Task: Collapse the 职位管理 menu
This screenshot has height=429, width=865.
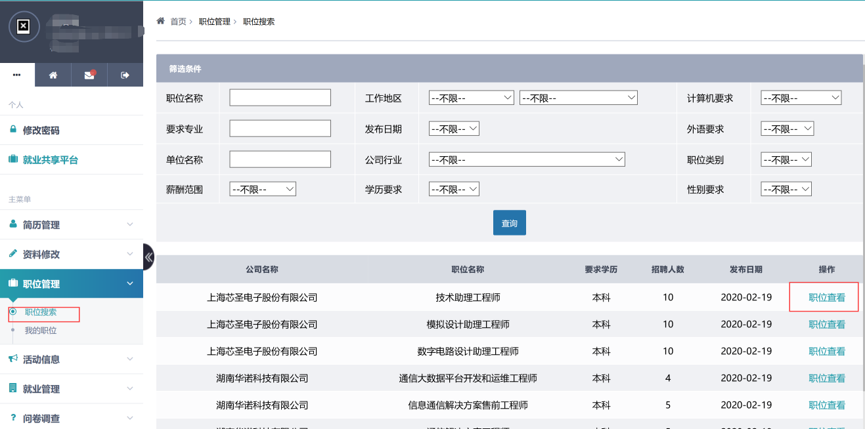Action: click(x=70, y=284)
